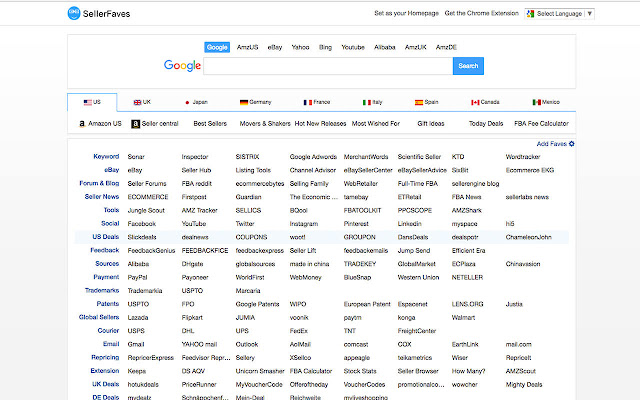Screen dimensions: 640x400
Task: Open Seller Hub in eBay row
Action: (196, 170)
